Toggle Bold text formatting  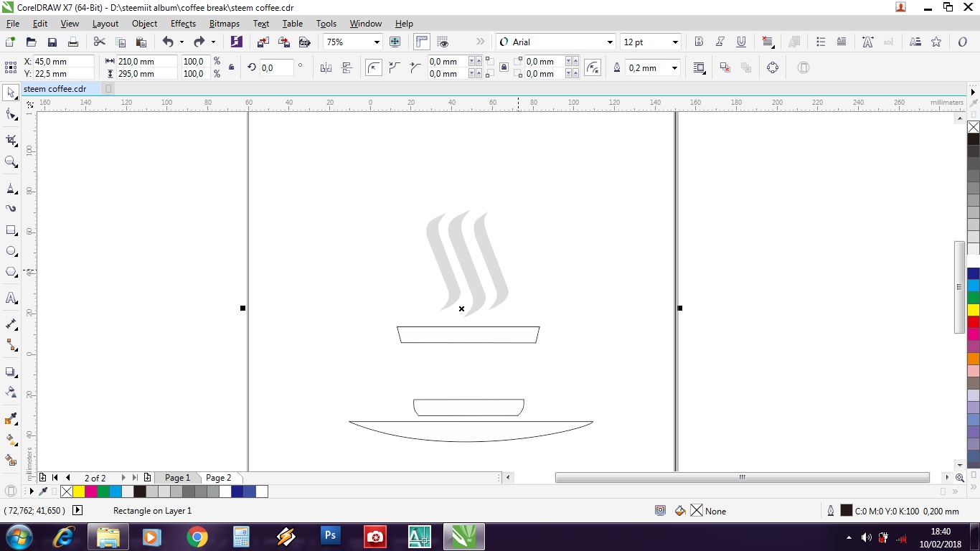tap(699, 42)
